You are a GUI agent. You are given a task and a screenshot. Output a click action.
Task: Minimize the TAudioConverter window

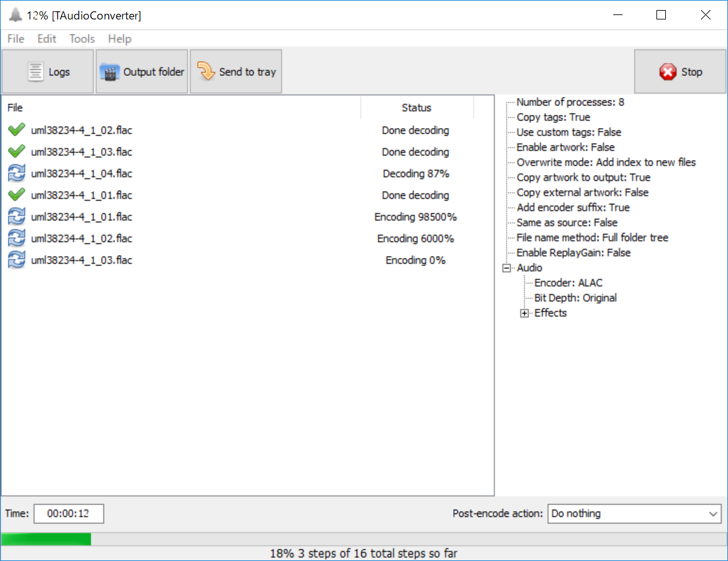[618, 15]
